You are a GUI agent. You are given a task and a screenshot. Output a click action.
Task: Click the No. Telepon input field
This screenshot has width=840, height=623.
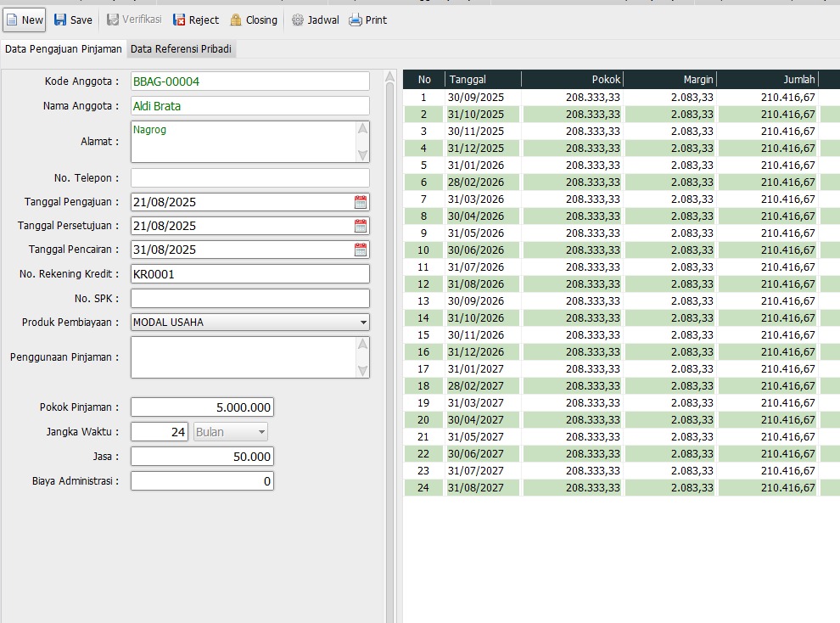[x=250, y=178]
